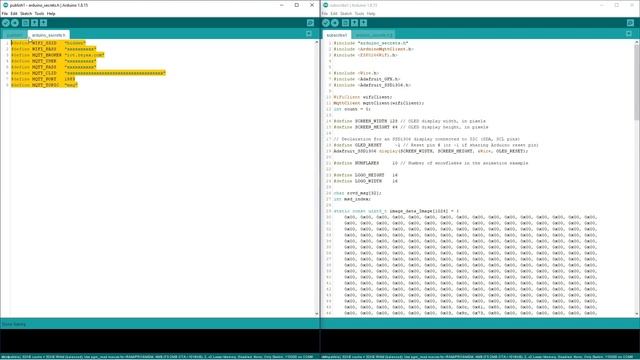Click Open sketch icon in subscribe1 window
640x360 pixels.
[355, 23]
